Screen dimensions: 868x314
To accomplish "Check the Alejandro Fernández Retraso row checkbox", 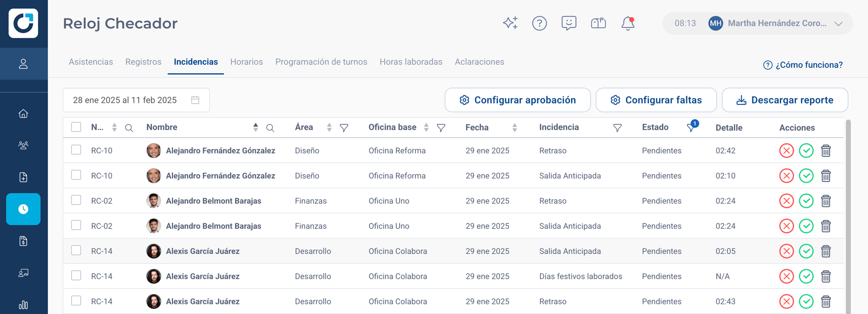I will point(76,150).
